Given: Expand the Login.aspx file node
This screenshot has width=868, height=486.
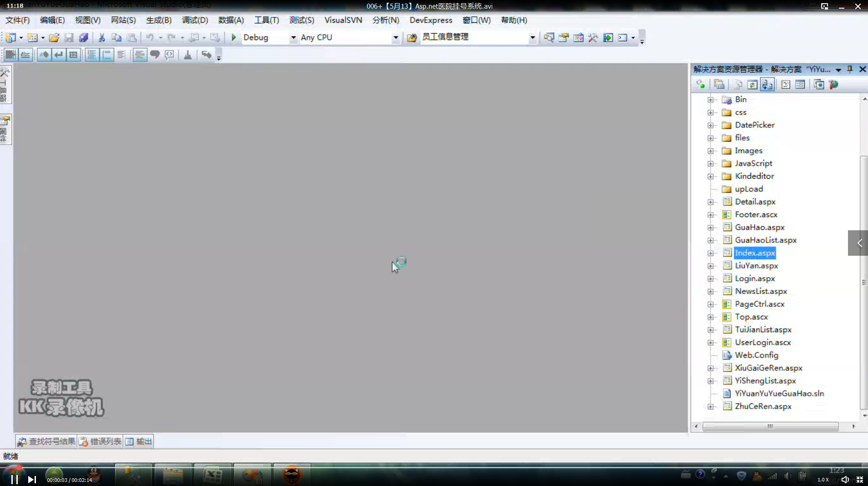Looking at the screenshot, I should [x=710, y=278].
